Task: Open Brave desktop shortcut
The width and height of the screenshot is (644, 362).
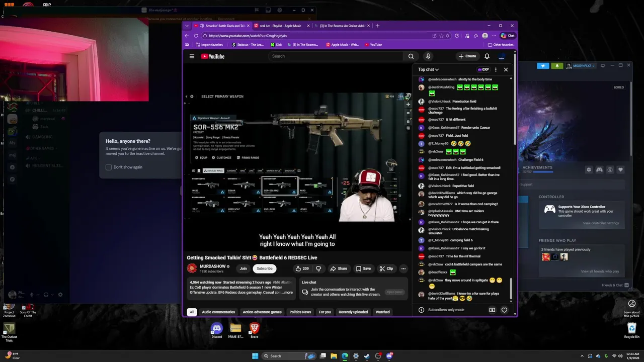Action: coord(254,331)
